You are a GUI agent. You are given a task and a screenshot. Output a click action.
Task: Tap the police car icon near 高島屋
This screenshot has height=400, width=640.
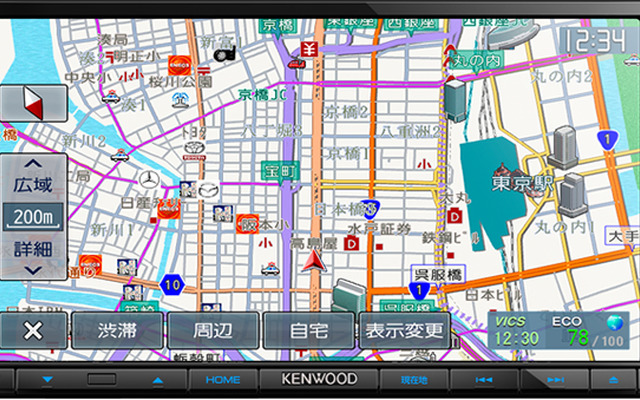(x=271, y=269)
